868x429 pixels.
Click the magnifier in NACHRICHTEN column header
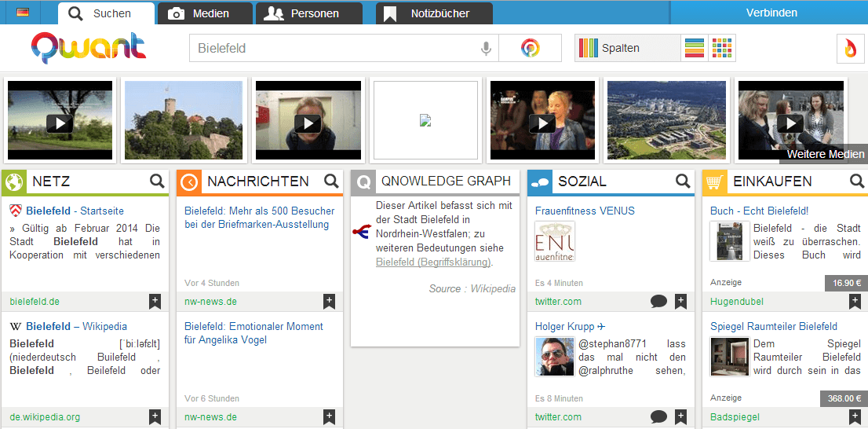click(331, 181)
